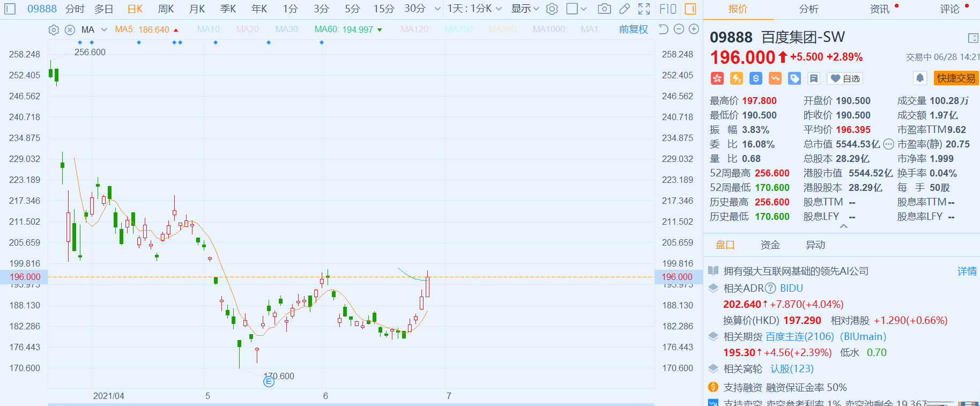The width and height of the screenshot is (980, 406).
Task: Open the BIDU related ADR link
Action: point(791,288)
